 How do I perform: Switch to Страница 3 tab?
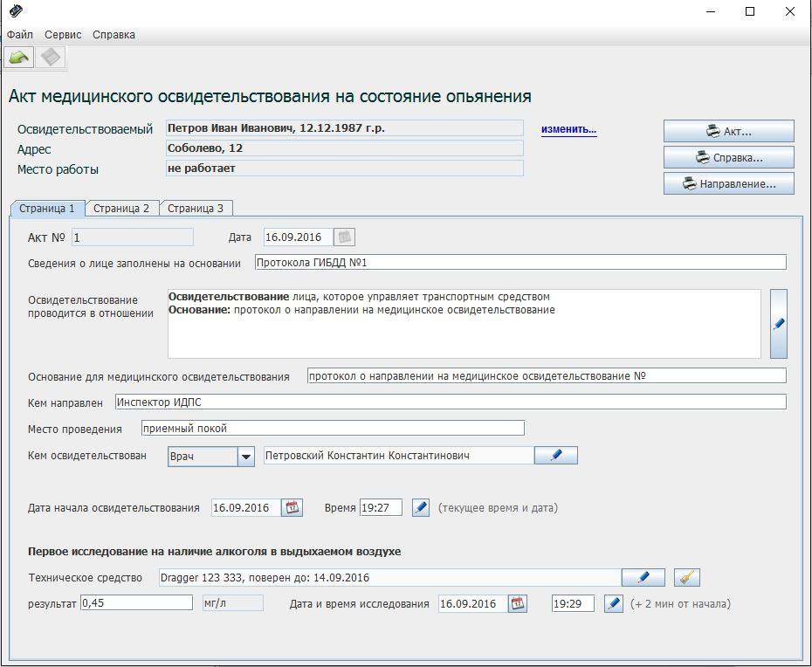click(196, 209)
